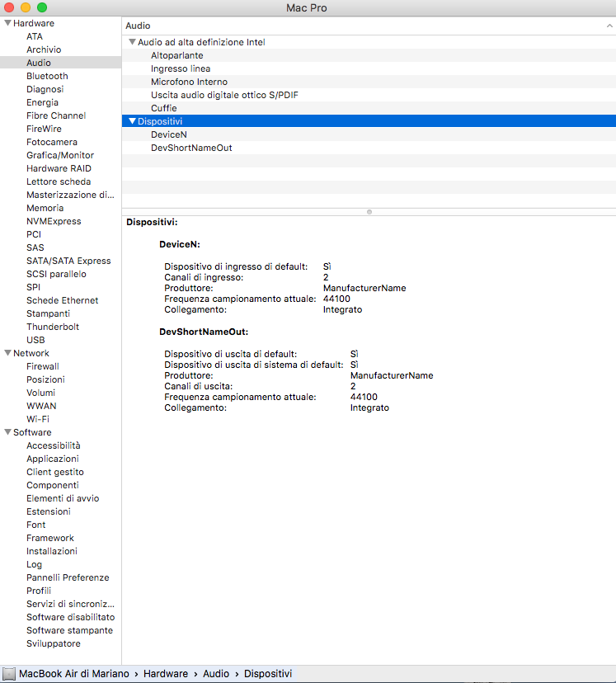Click MacBook Air di Mariano in path bar
This screenshot has height=683, width=616.
coord(74,674)
